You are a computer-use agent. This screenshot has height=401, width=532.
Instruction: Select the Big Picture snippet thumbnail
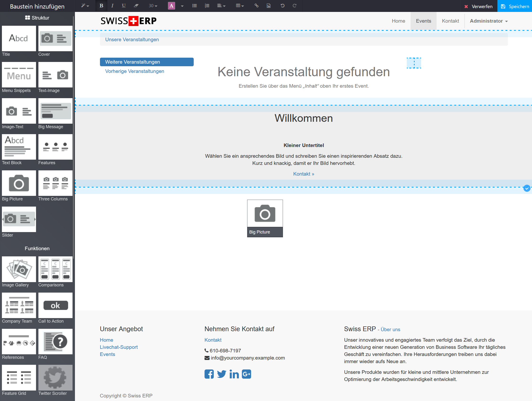[19, 183]
